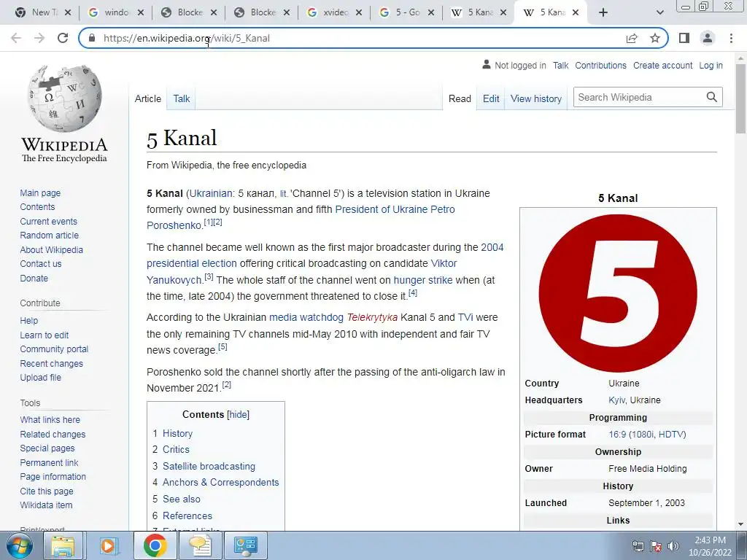This screenshot has height=560, width=747.
Task: Open Chrome three-dot menu
Action: point(731,38)
